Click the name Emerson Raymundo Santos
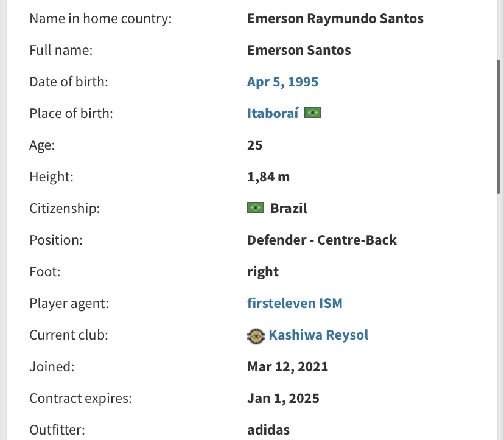The image size is (504, 440). pos(335,19)
